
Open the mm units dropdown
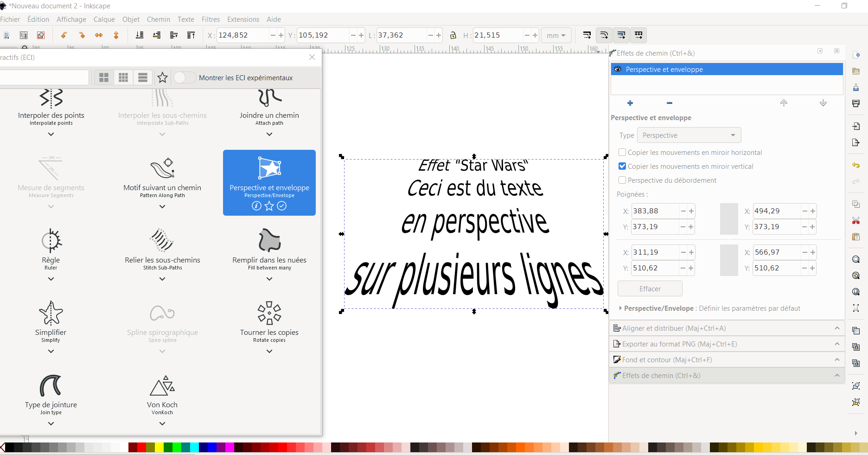point(556,35)
